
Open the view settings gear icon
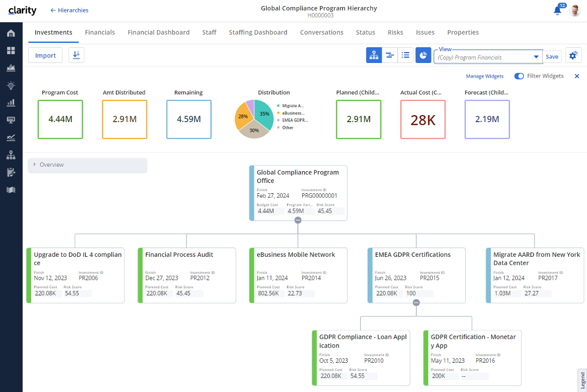(x=573, y=55)
